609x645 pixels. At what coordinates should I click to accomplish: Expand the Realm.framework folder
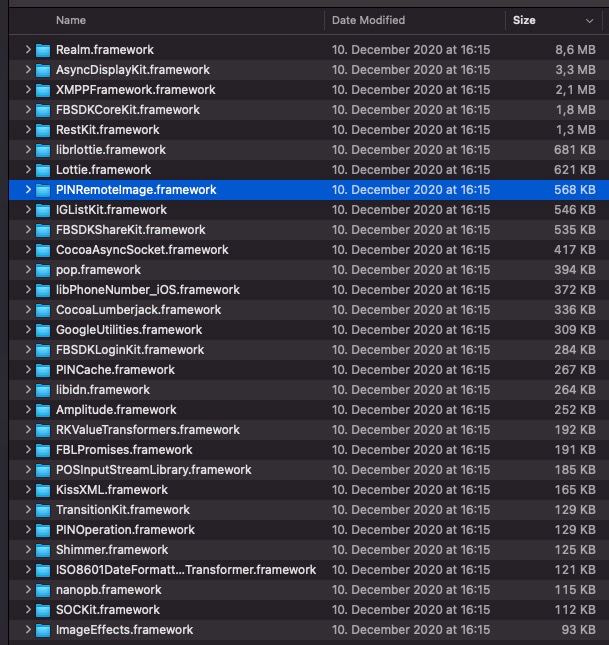[28, 50]
